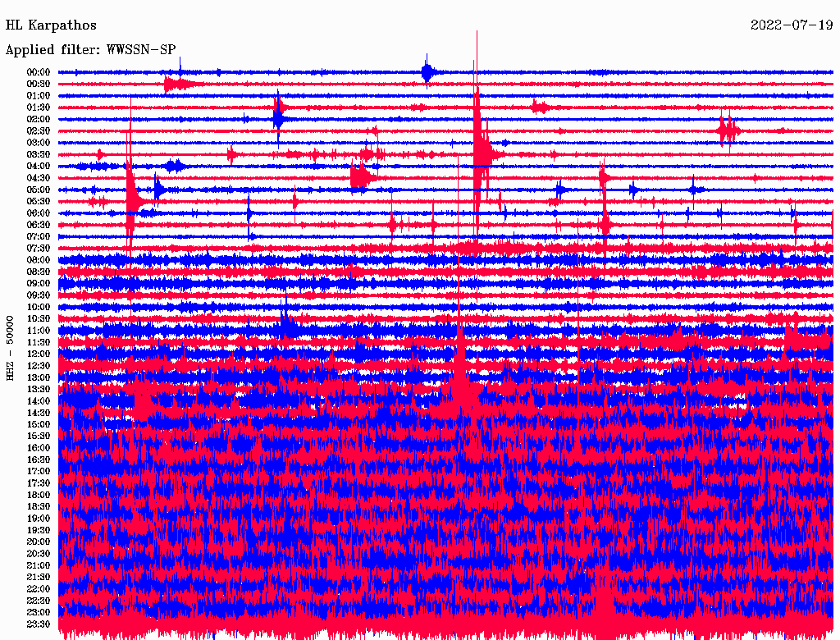Screen dimensions: 840x640
Task: Select the '17:30' time label
Action: (x=39, y=483)
